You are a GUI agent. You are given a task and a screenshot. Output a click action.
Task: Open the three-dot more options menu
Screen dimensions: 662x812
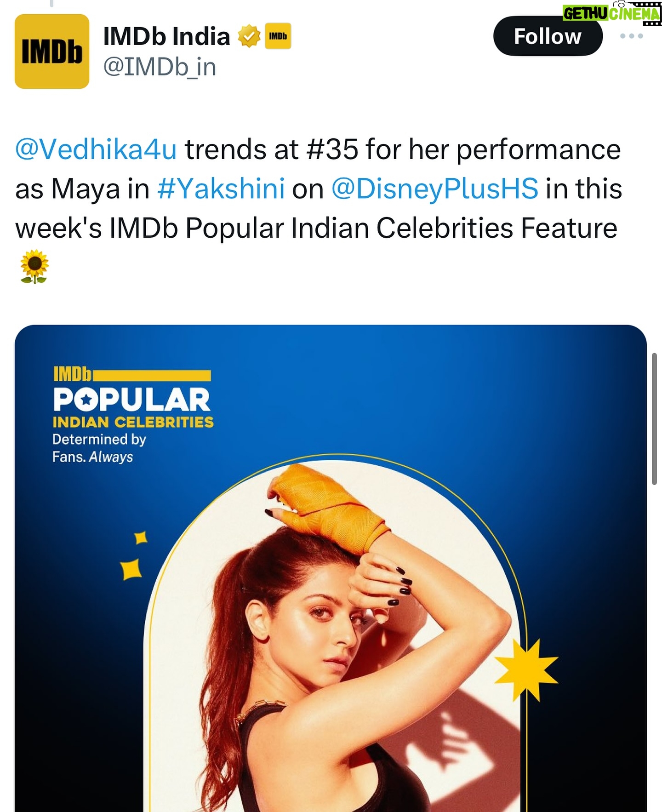coord(631,36)
